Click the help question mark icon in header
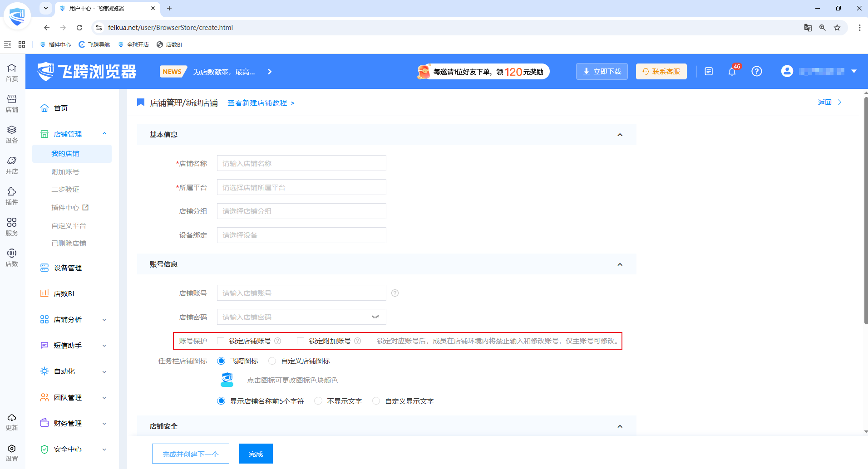The height and width of the screenshot is (469, 868). point(756,71)
